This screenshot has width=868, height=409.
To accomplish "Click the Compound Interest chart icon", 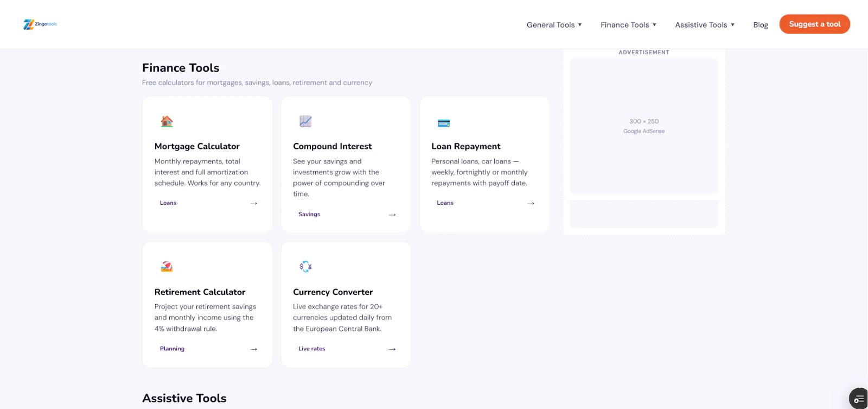I will coord(305,121).
